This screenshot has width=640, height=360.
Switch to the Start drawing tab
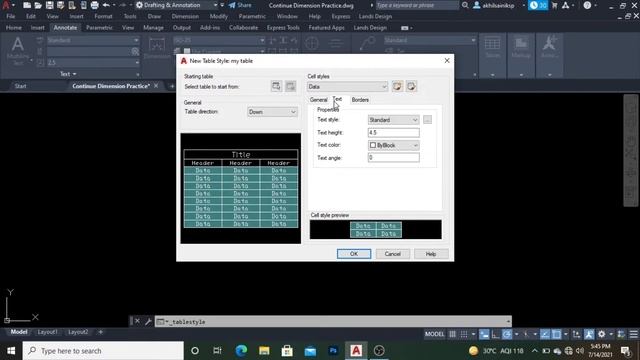click(x=20, y=86)
